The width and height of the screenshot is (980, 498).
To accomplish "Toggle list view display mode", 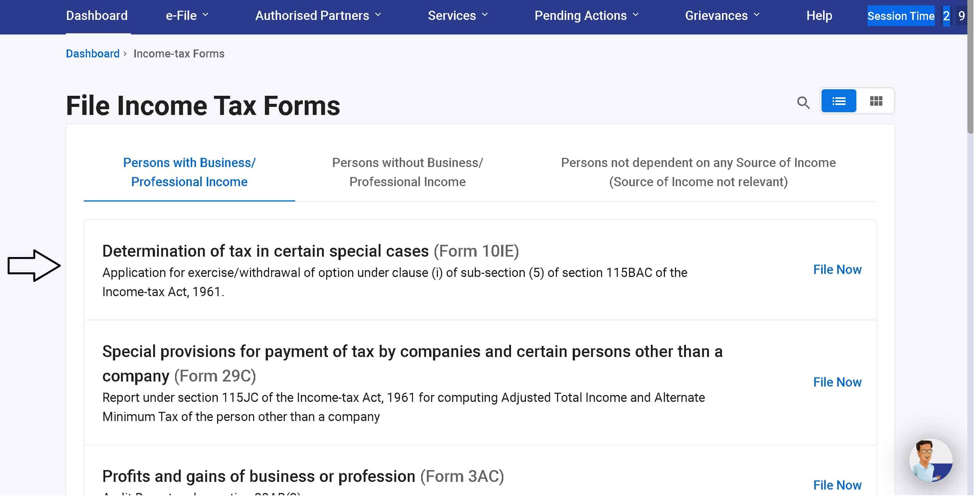I will point(839,101).
